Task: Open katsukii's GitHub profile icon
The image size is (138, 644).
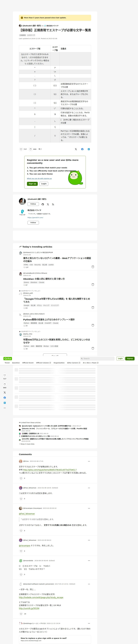Action: click(43, 204)
